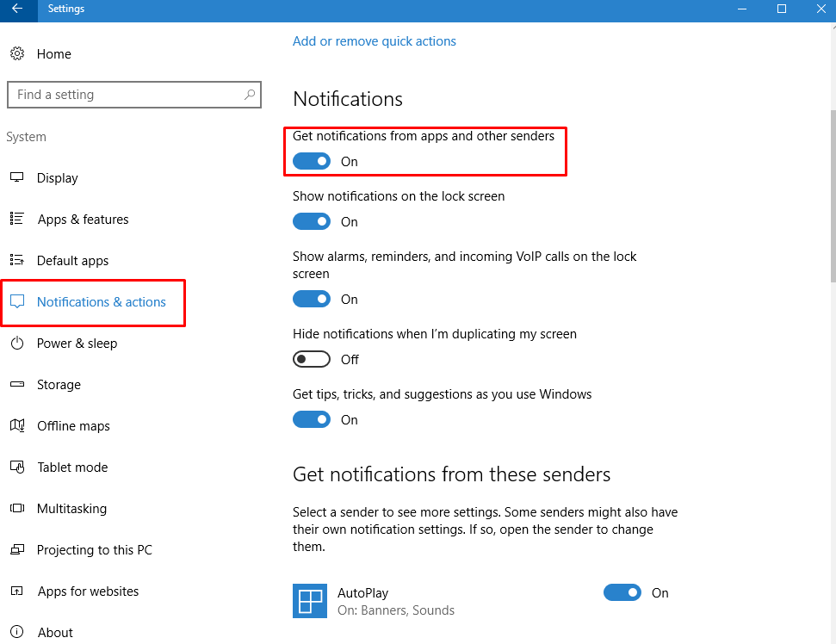Click the Apps for websites icon
836x644 pixels.
[x=17, y=591]
